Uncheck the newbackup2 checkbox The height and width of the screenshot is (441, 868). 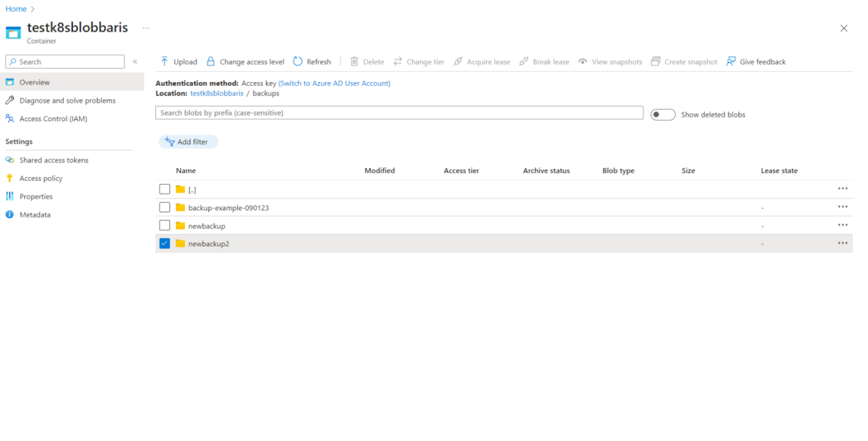click(164, 244)
